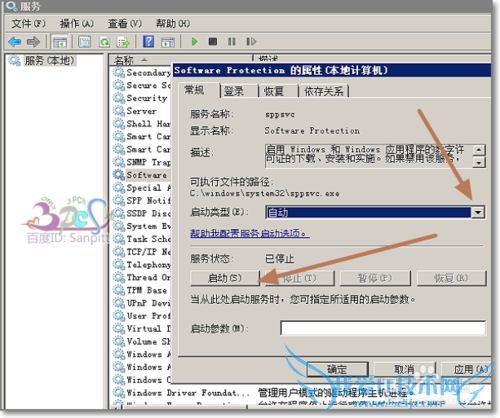Select the System Ev service row
This screenshot has width=500, height=418.
click(142, 226)
